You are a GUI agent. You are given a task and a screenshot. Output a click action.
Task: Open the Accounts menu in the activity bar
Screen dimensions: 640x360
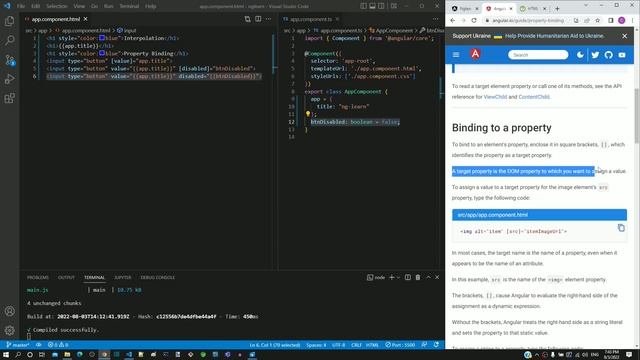click(x=9, y=311)
